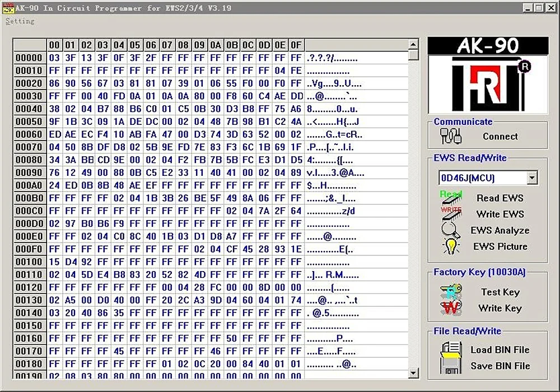
Task: Click Read EWS
Action: [x=500, y=198]
